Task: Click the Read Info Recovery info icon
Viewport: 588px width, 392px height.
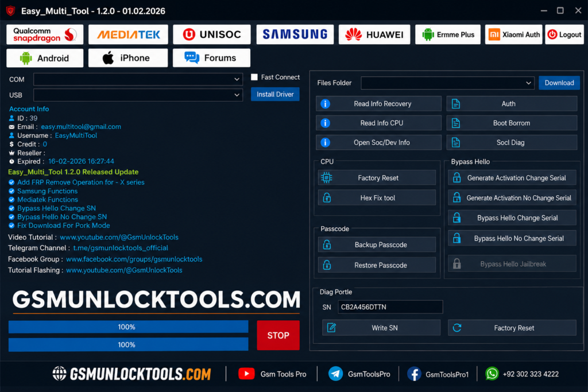Action: [325, 104]
